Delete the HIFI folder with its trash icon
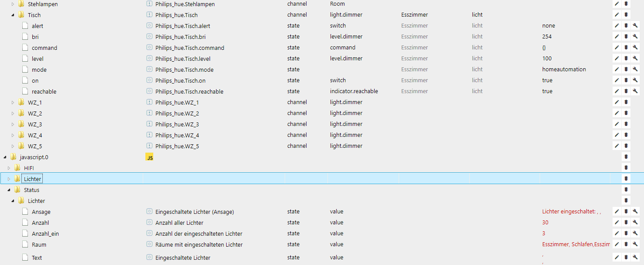 click(626, 167)
